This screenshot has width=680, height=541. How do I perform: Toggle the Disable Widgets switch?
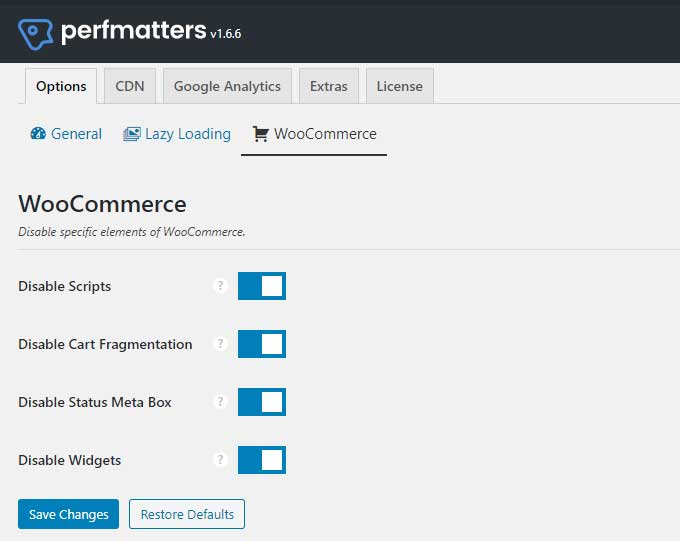pos(262,460)
